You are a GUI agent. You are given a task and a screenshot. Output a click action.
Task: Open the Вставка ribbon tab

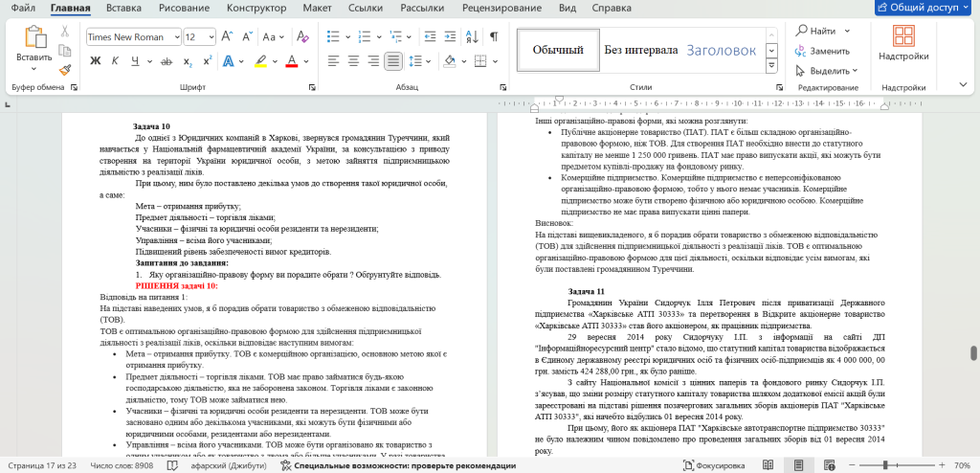pyautogui.click(x=124, y=9)
